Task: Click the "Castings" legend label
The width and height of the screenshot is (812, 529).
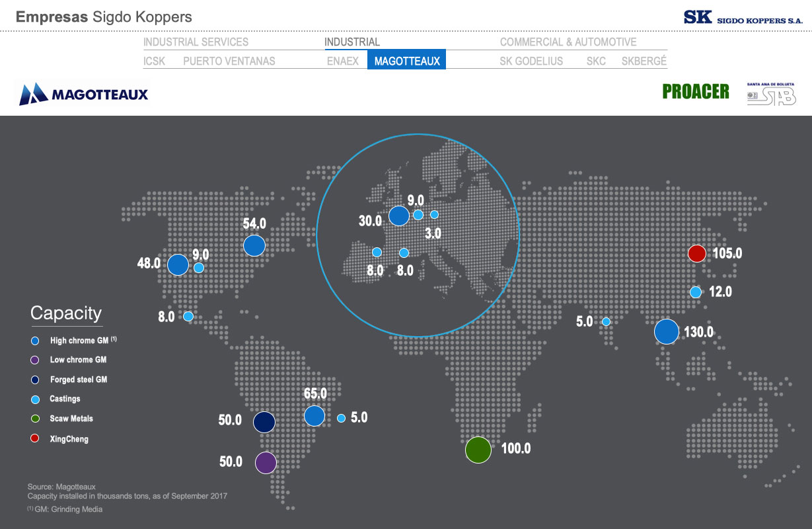Action: click(x=65, y=399)
